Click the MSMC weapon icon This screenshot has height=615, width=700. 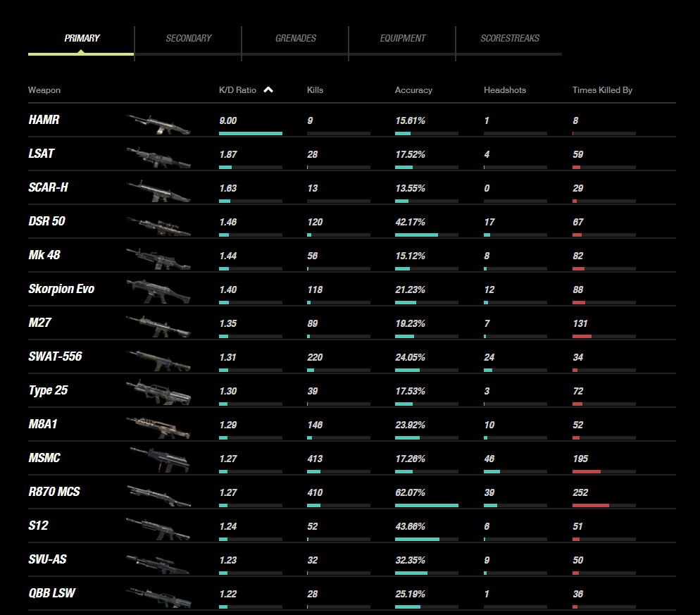tap(158, 461)
